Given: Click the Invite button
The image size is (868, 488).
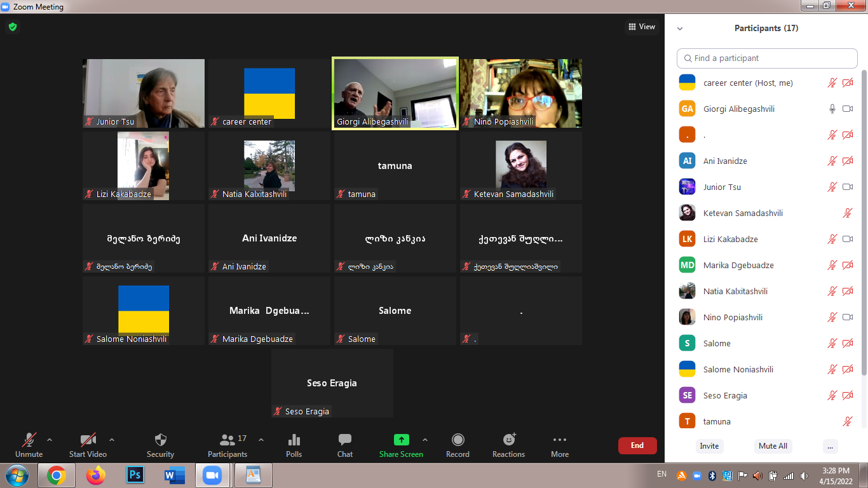Looking at the screenshot, I should pos(709,446).
